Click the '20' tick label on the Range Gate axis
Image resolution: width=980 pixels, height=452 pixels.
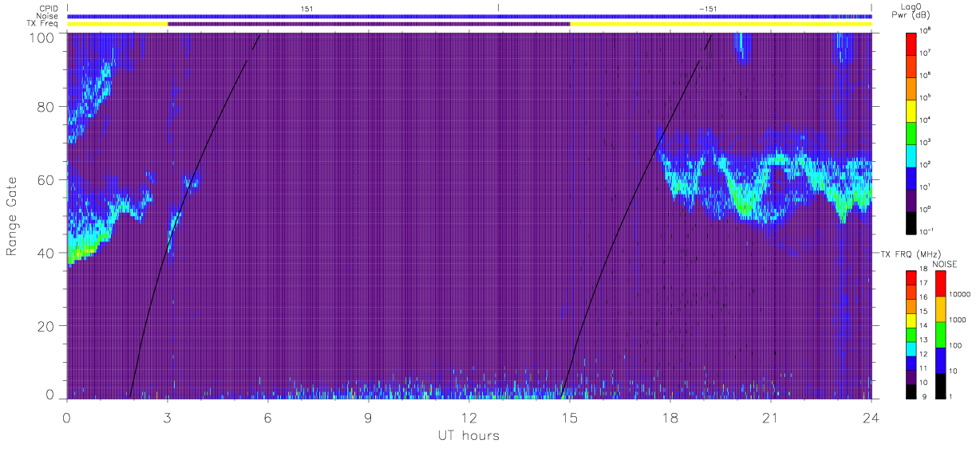[x=47, y=326]
